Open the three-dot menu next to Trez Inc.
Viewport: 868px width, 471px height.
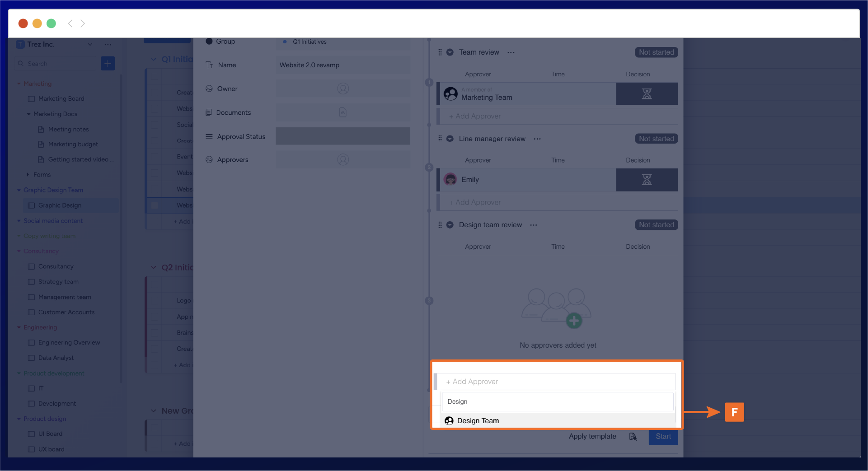[x=108, y=44]
